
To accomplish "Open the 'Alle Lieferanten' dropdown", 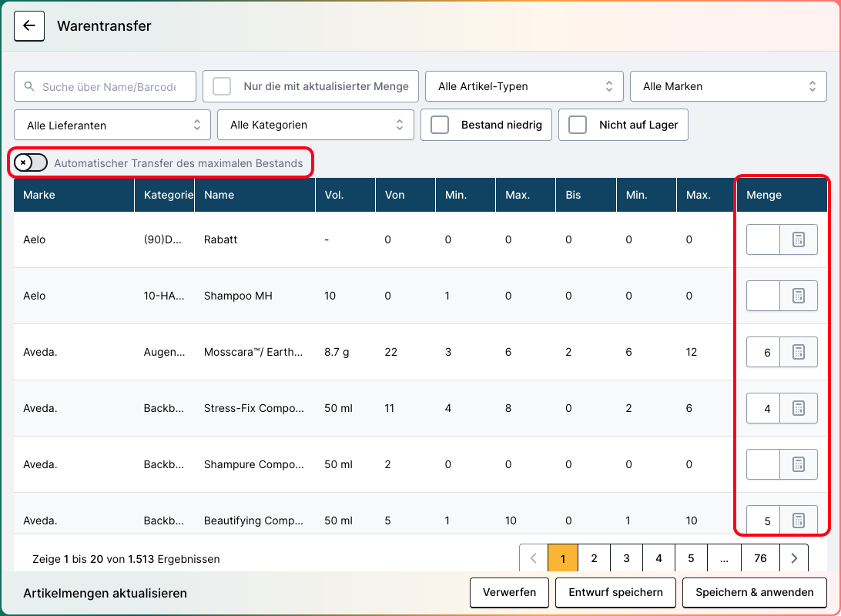I will [x=112, y=125].
